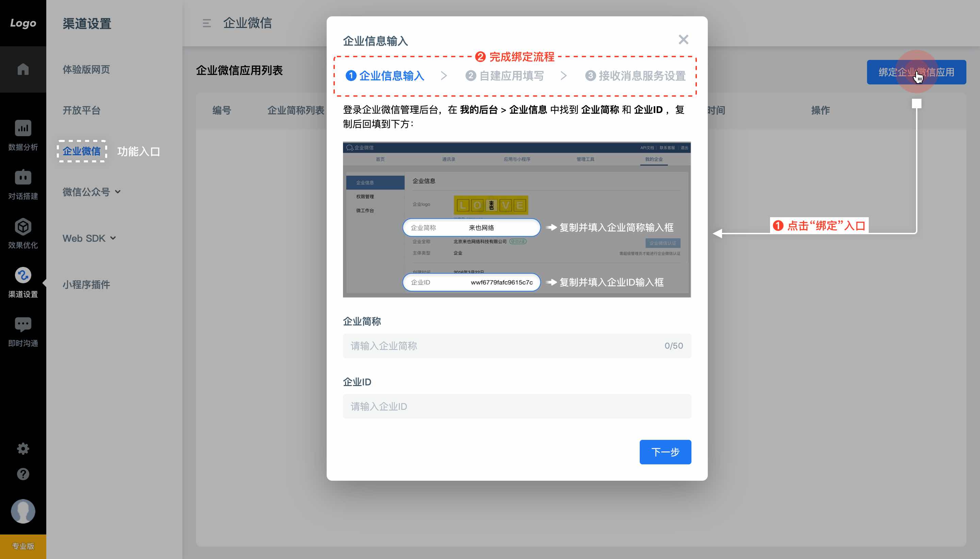Click the 0/50 character counter
The width and height of the screenshot is (980, 559).
point(673,346)
